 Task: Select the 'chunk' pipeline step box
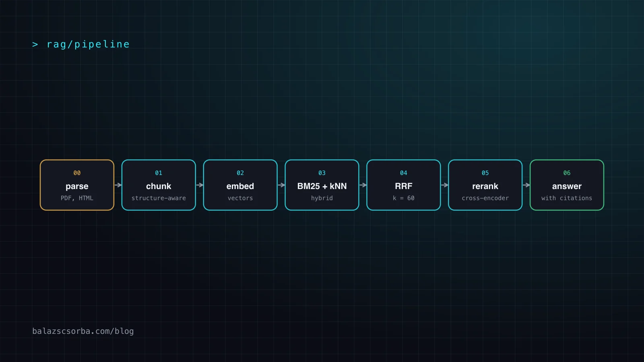(159, 185)
